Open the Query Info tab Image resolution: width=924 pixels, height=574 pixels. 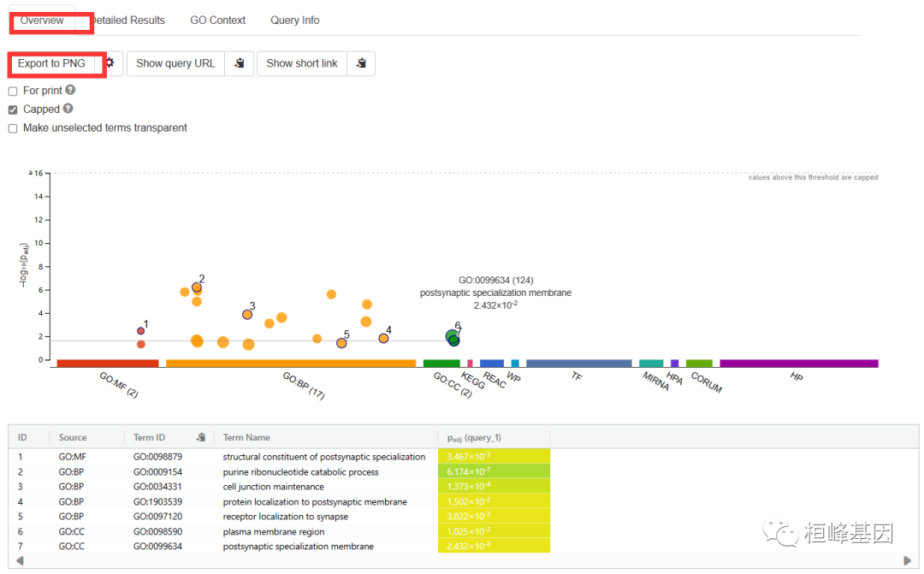pyautogui.click(x=294, y=20)
